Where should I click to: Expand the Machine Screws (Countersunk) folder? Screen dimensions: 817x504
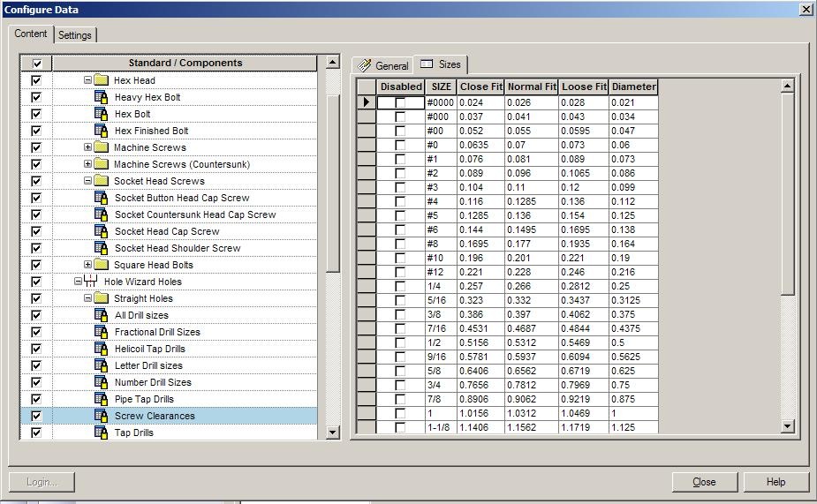pos(87,164)
